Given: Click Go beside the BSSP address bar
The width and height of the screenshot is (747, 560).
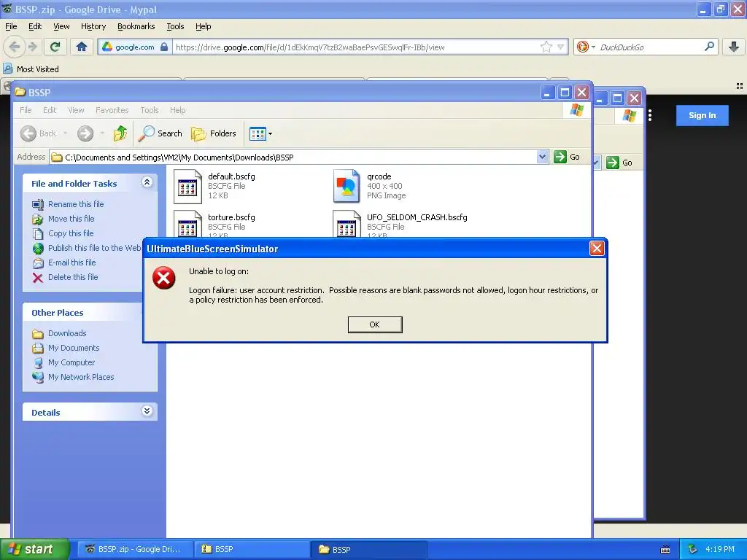Looking at the screenshot, I should pyautogui.click(x=567, y=157).
